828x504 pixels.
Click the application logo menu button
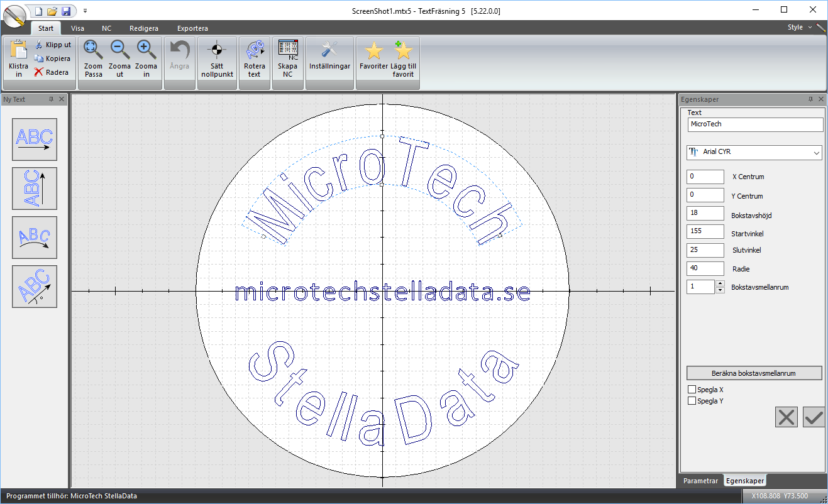coord(14,16)
